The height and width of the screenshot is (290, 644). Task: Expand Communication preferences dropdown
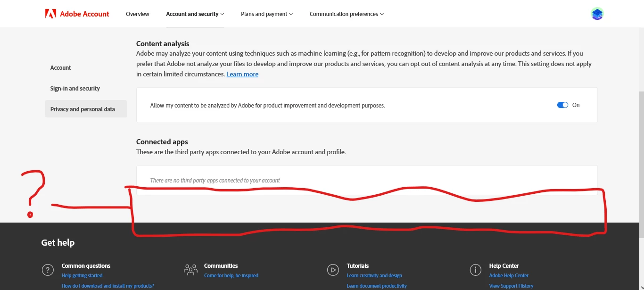(x=347, y=14)
